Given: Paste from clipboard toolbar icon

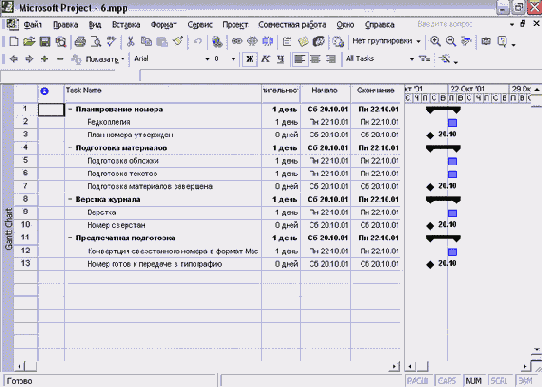Looking at the screenshot, I should coord(162,42).
